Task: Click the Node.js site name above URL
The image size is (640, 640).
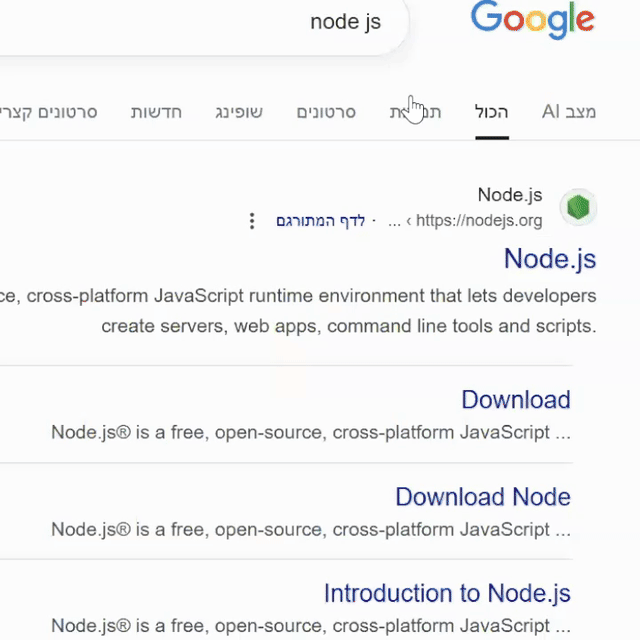Action: pos(510,195)
